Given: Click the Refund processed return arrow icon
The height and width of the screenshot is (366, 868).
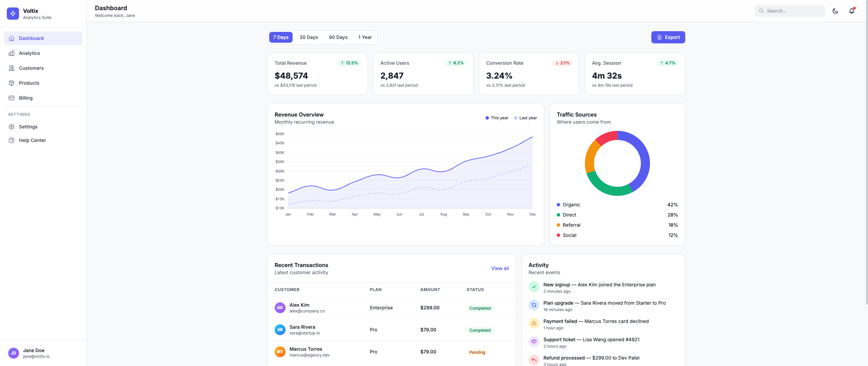Looking at the screenshot, I should click(534, 360).
